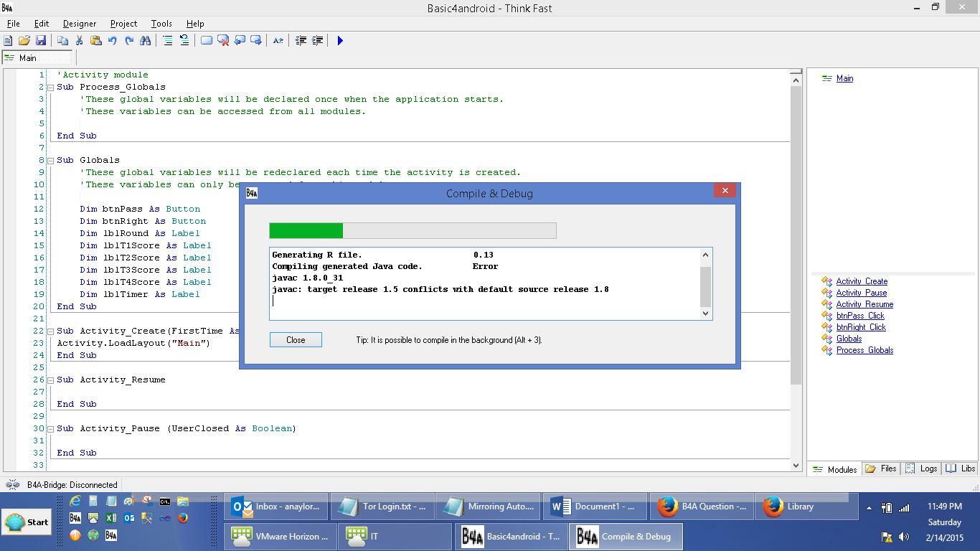Screen dimensions: 980x551
Task: Collapse Sub Globals code fold
Action: coord(50,160)
